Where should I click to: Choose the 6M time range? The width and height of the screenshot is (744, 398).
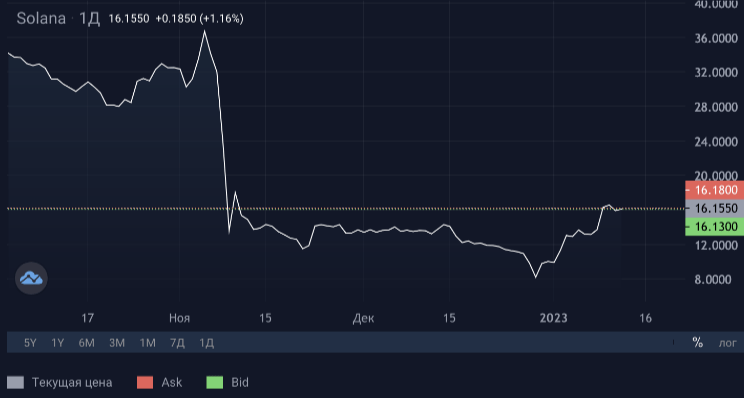point(86,342)
